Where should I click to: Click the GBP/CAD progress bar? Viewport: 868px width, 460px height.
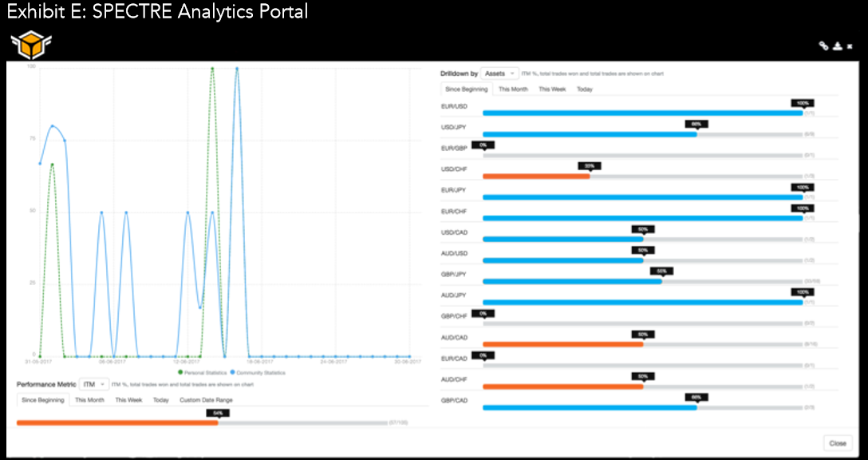tap(643, 407)
